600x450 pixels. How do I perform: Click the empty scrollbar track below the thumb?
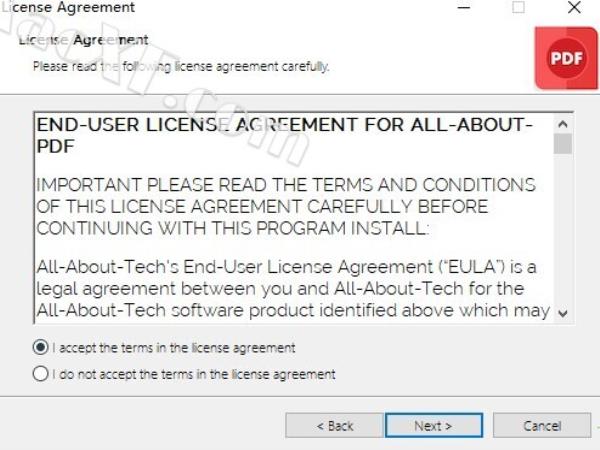562,229
